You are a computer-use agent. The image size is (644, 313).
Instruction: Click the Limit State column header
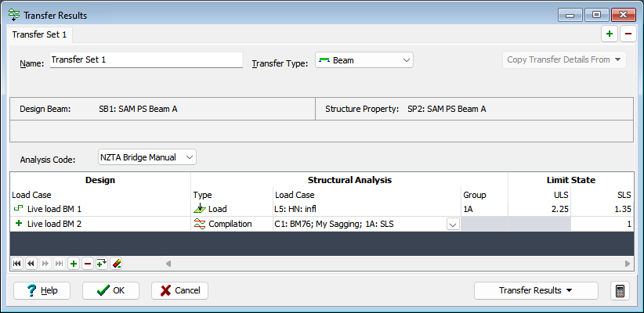(571, 180)
